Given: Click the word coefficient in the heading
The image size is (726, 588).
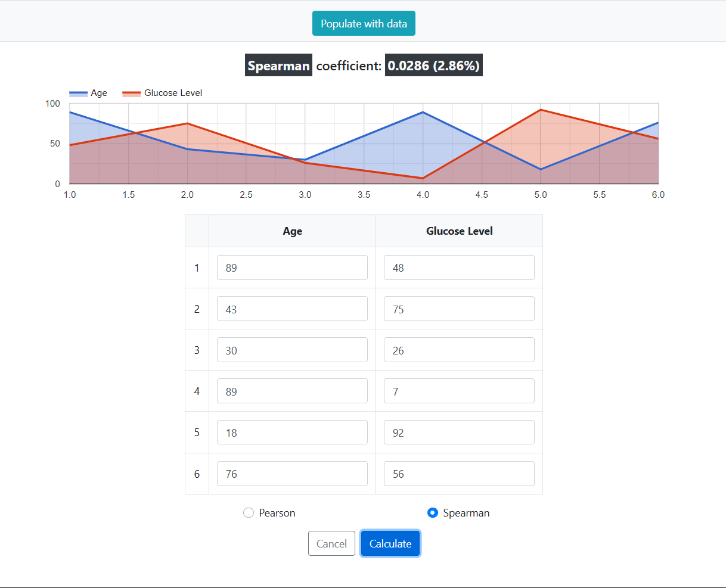Looking at the screenshot, I should [x=349, y=66].
